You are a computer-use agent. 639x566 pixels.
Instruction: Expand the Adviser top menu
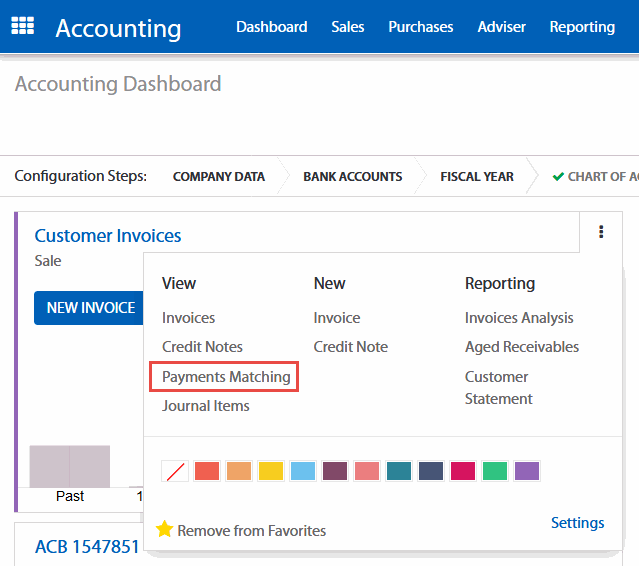[501, 27]
